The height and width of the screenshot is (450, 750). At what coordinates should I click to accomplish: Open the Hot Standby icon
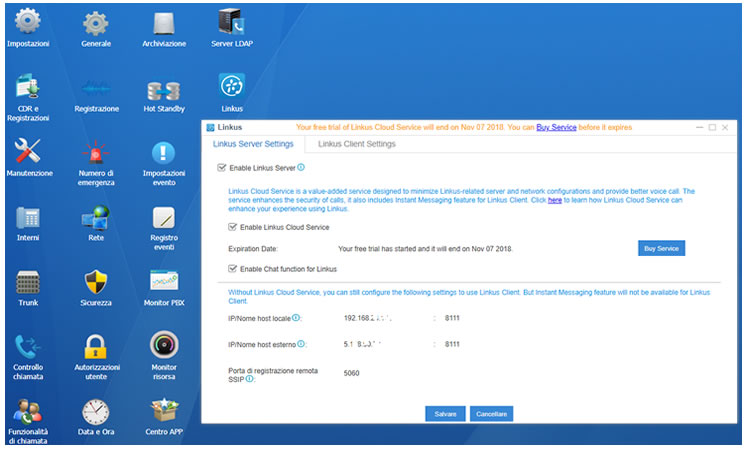pyautogui.click(x=164, y=90)
